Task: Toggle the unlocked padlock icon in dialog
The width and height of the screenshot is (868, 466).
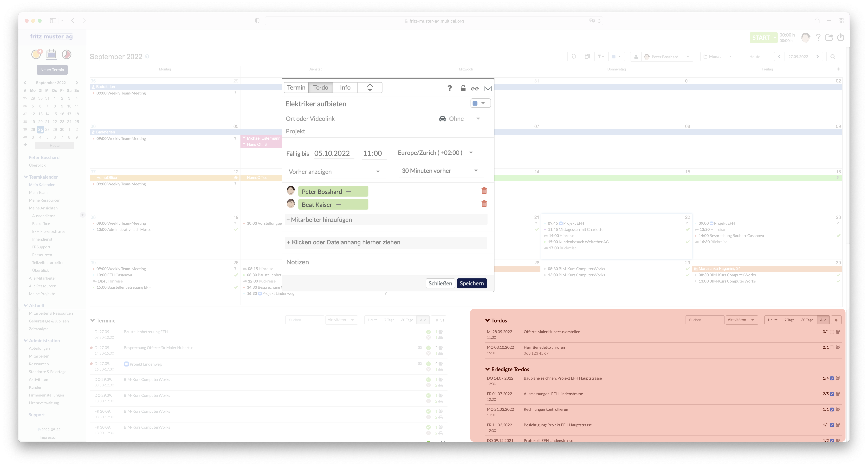Action: pyautogui.click(x=463, y=88)
